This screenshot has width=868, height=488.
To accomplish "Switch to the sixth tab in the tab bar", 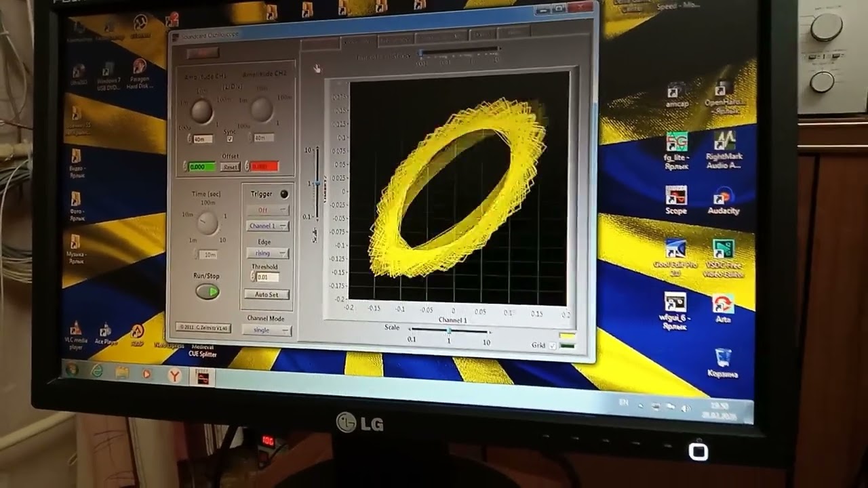I will [x=513, y=32].
